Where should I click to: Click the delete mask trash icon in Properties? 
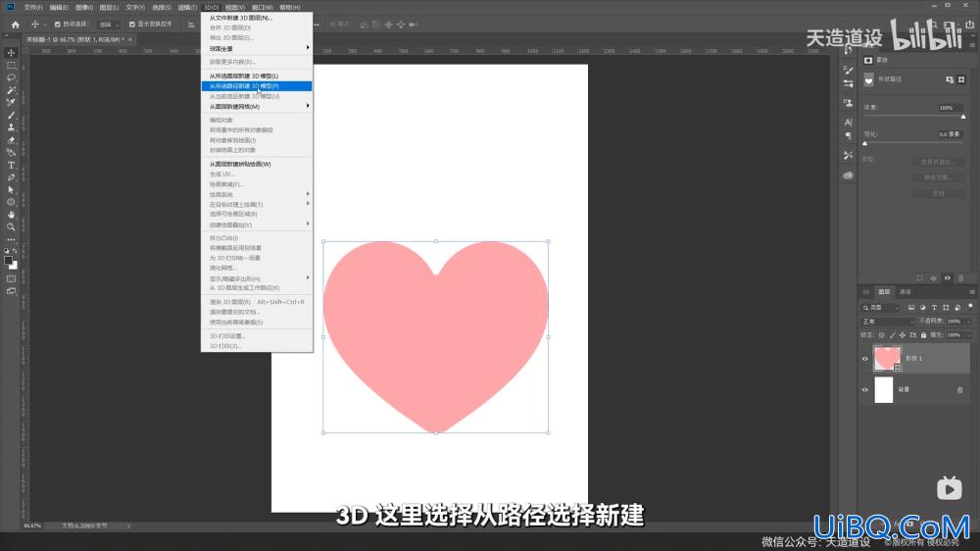[x=961, y=278]
